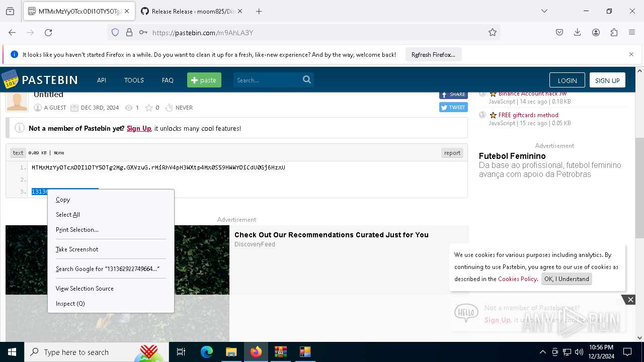The width and height of the screenshot is (644, 362).
Task: Focus the Pastebin search field
Action: click(267, 80)
